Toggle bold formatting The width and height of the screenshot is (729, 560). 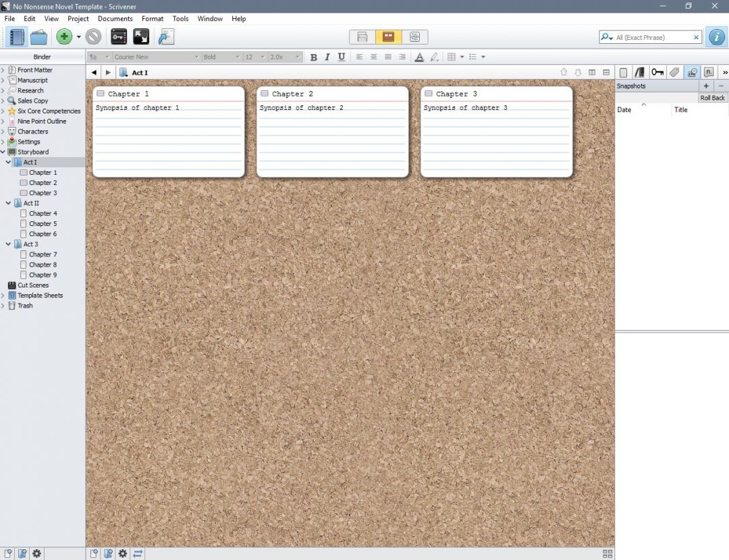[313, 57]
